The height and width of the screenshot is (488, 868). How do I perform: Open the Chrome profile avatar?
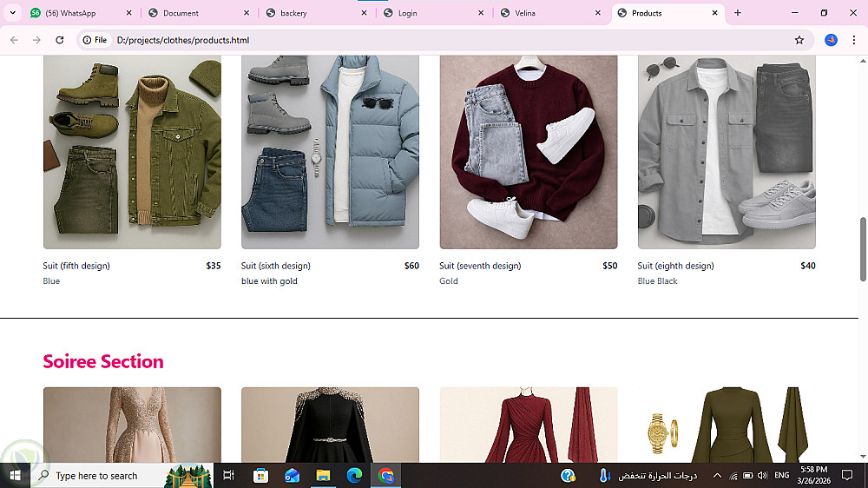tap(831, 40)
